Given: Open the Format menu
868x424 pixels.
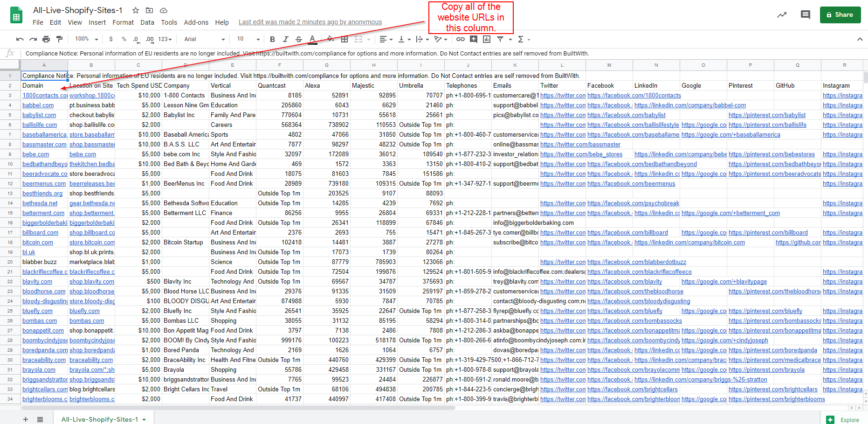Looking at the screenshot, I should click(123, 22).
